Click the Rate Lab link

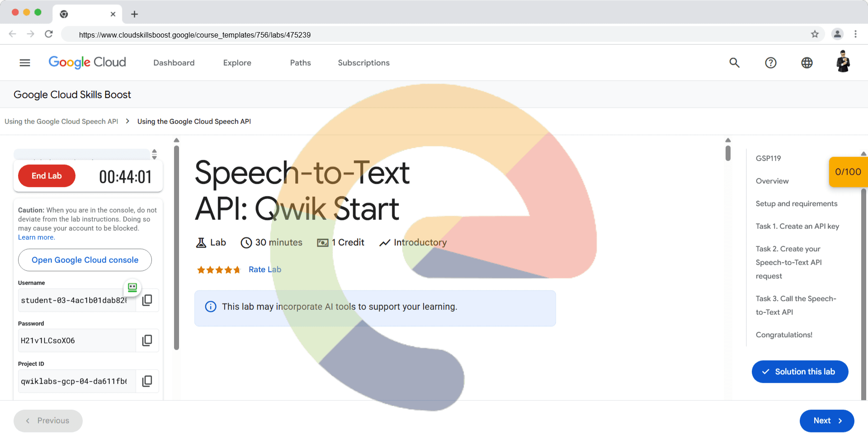click(x=265, y=270)
